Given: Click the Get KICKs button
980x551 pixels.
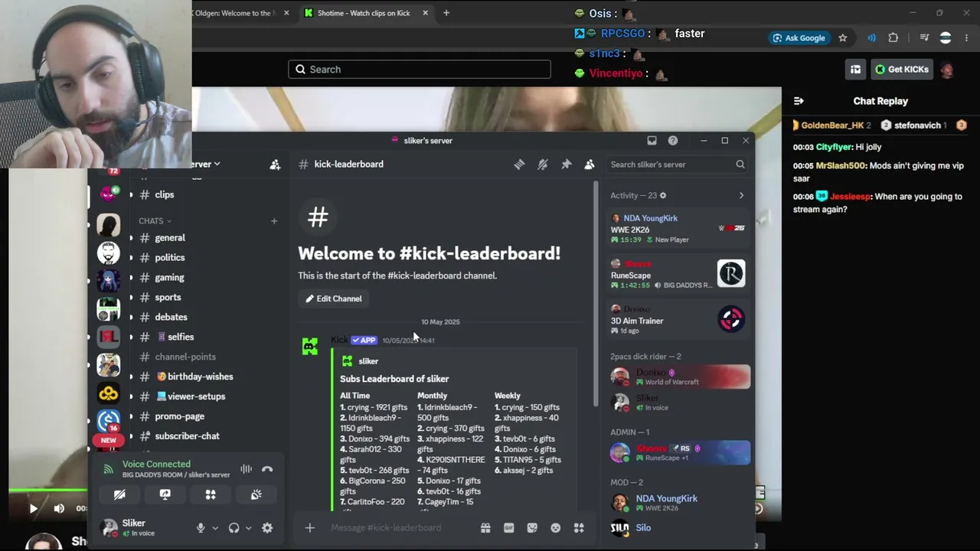Looking at the screenshot, I should [x=902, y=70].
